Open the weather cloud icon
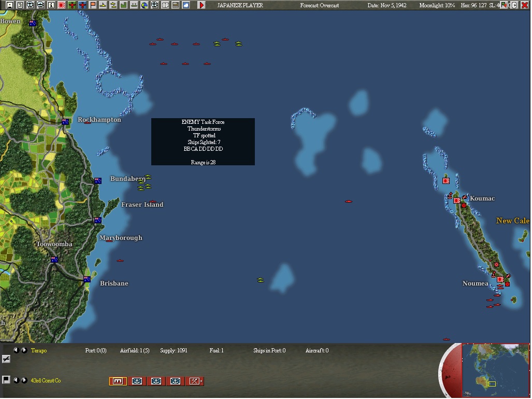Image resolution: width=532 pixels, height=399 pixels. pyautogui.click(x=186, y=5)
